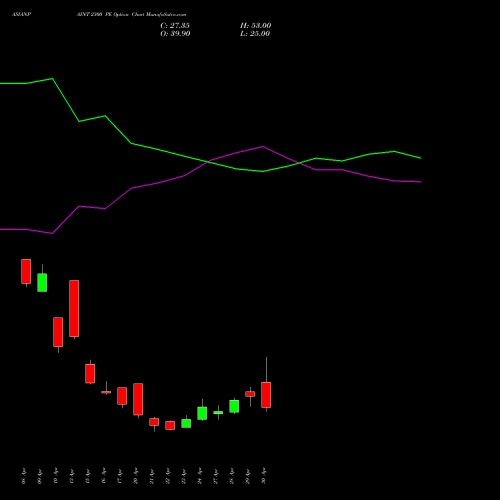
Task: Click the tall red 12 Apr candlestick
Action: tap(74, 308)
